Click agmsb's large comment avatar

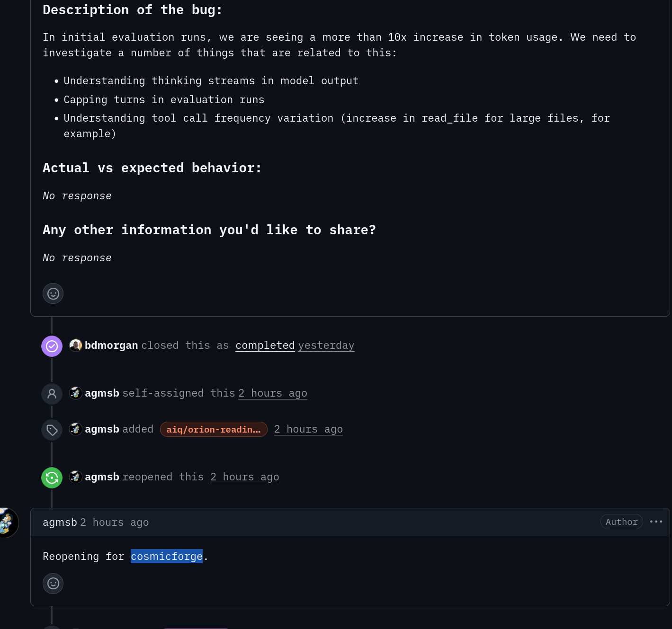tap(7, 523)
